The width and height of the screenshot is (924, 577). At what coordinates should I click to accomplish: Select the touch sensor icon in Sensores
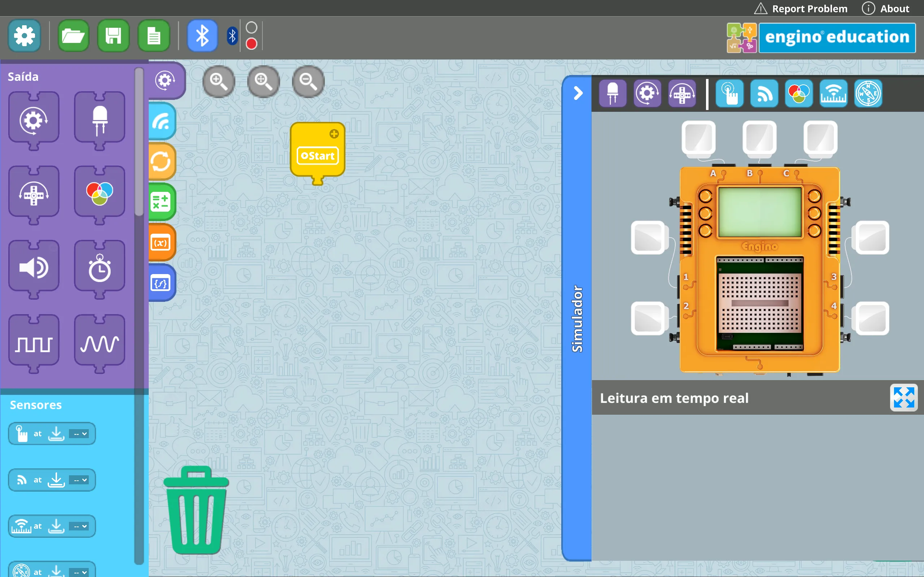coord(21,433)
